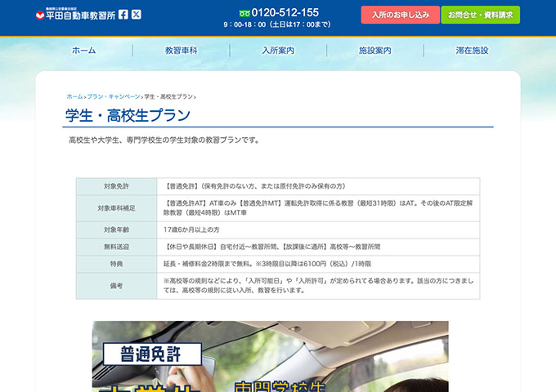Call the number 0120-512-155

click(x=285, y=13)
